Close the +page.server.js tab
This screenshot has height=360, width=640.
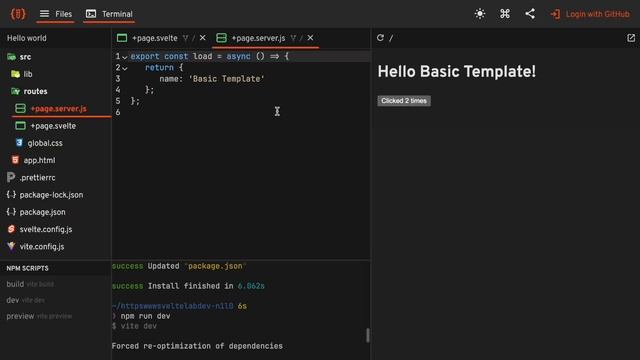click(x=310, y=38)
